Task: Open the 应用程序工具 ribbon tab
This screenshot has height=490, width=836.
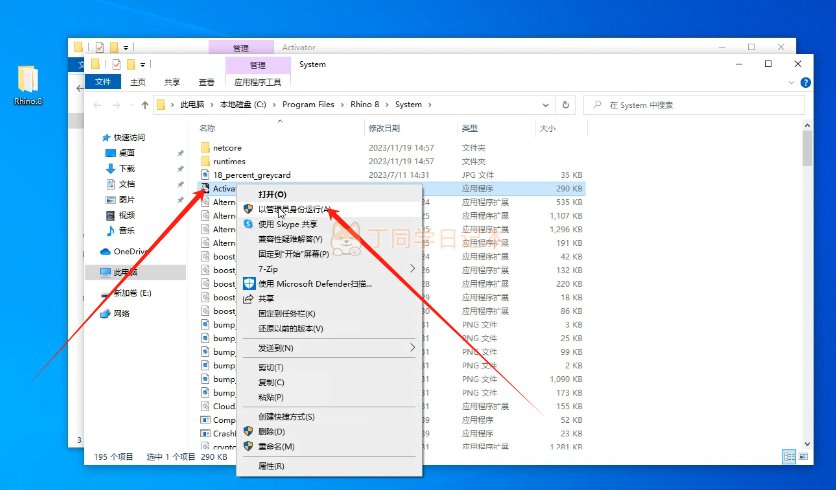Action: click(x=258, y=82)
